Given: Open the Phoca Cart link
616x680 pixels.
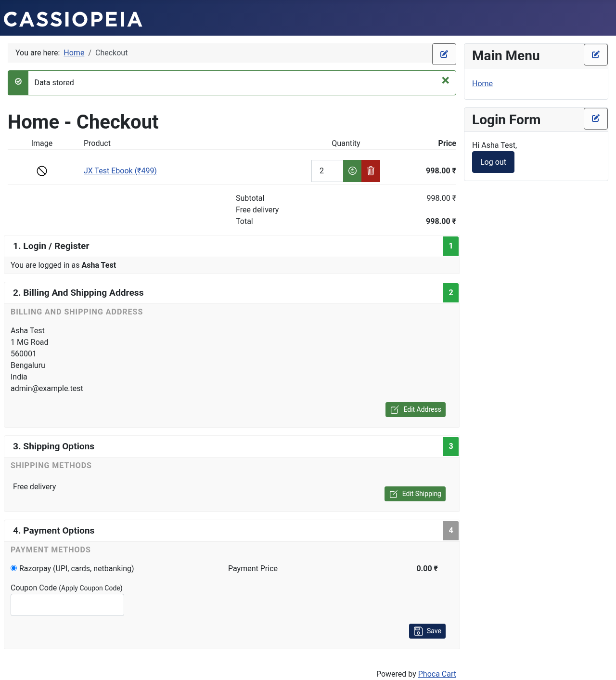Looking at the screenshot, I should [437, 674].
